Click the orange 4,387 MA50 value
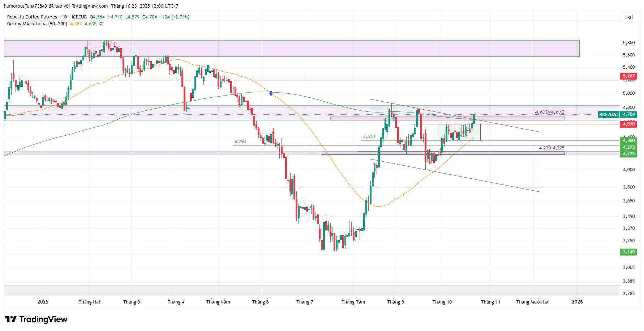Image resolution: width=644 pixels, height=331 pixels. pyautogui.click(x=76, y=24)
